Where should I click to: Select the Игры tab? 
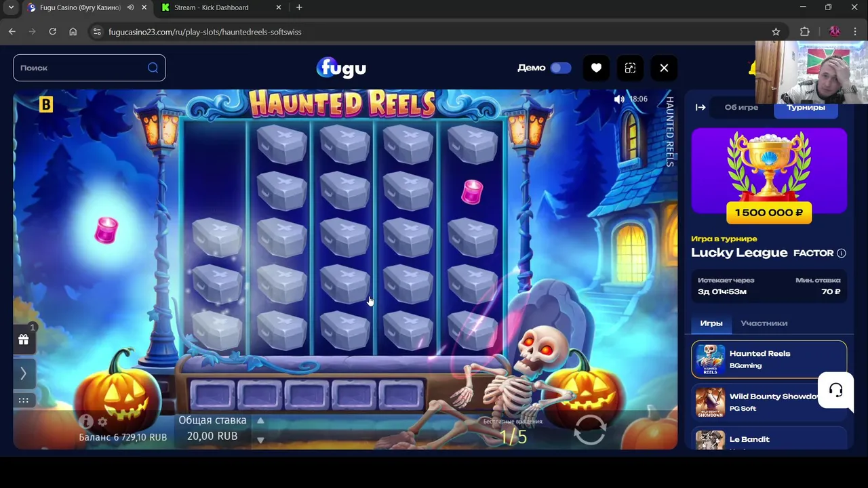click(711, 323)
